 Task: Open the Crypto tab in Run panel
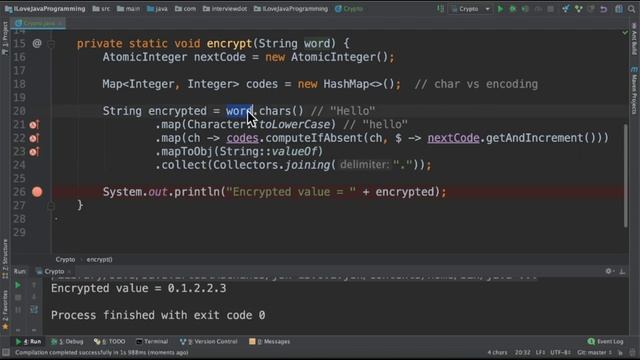tap(54, 271)
